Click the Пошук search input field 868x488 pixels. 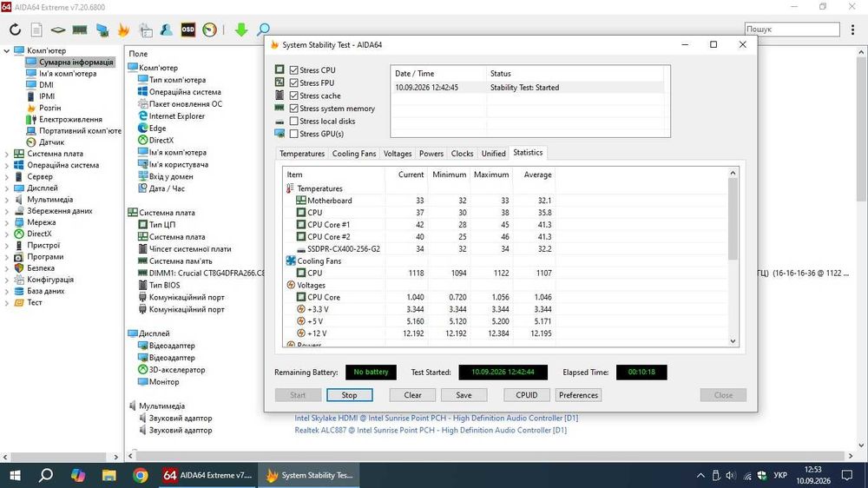(792, 30)
